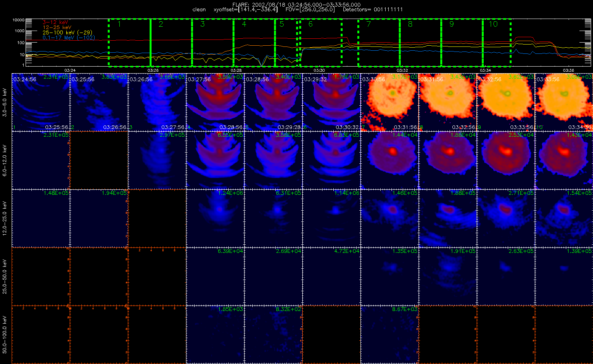The width and height of the screenshot is (593, 364).
Task: Click the red '3-12 keV' legend entry
Action: click(55, 22)
